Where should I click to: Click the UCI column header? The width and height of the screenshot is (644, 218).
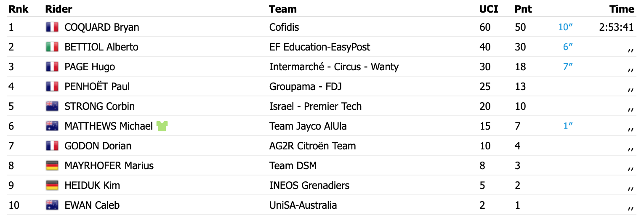488,9
